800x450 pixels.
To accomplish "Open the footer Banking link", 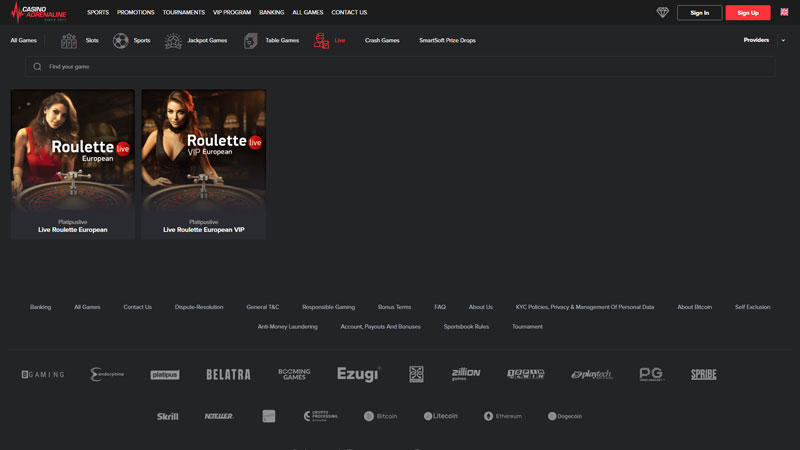I will (x=40, y=307).
